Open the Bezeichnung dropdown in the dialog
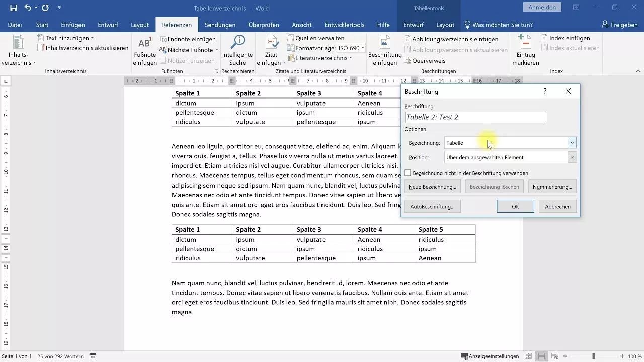 pyautogui.click(x=572, y=143)
